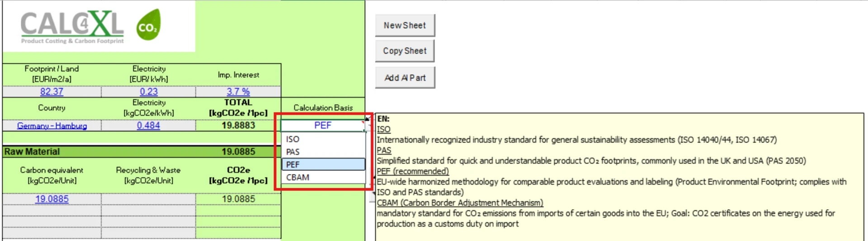Select the TOTAL value 19.8883 cell
Image resolution: width=868 pixels, height=241 pixels.
point(238,125)
